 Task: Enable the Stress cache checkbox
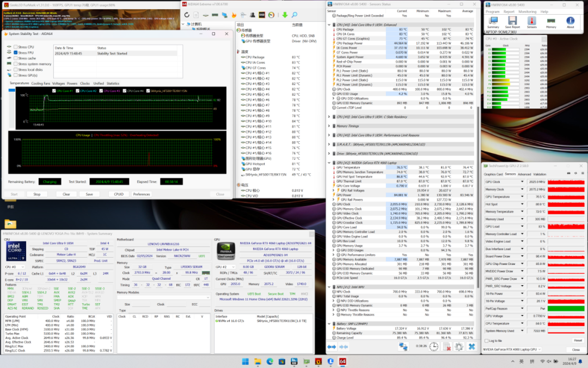pyautogui.click(x=15, y=58)
